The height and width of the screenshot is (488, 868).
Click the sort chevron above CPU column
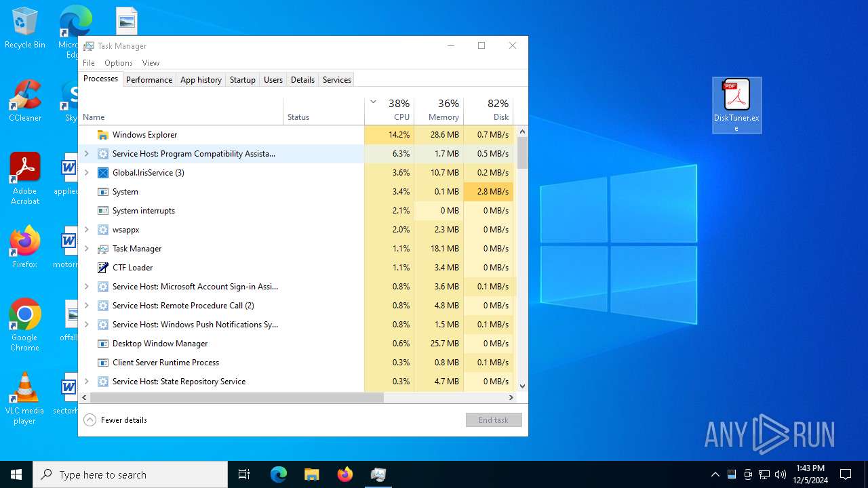point(373,102)
